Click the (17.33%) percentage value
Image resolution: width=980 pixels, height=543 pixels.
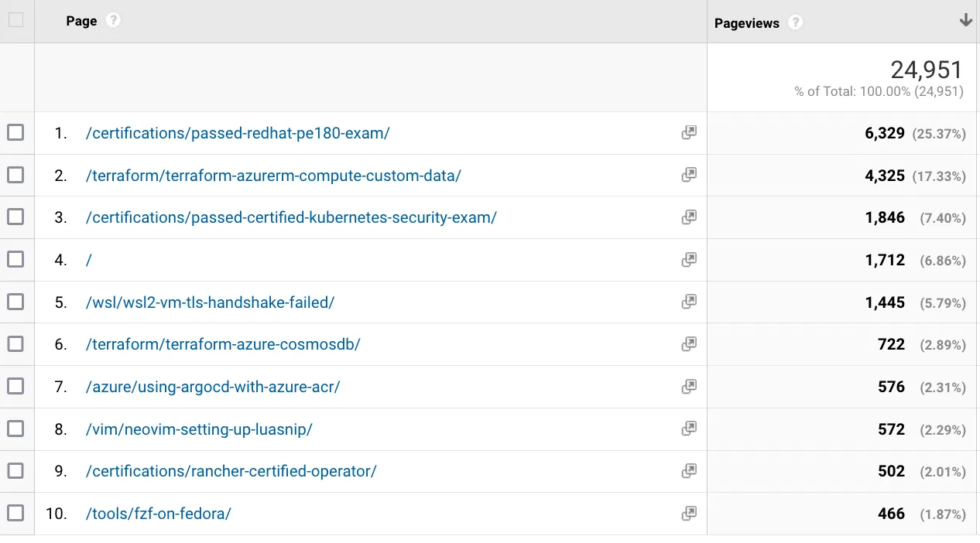coord(939,176)
